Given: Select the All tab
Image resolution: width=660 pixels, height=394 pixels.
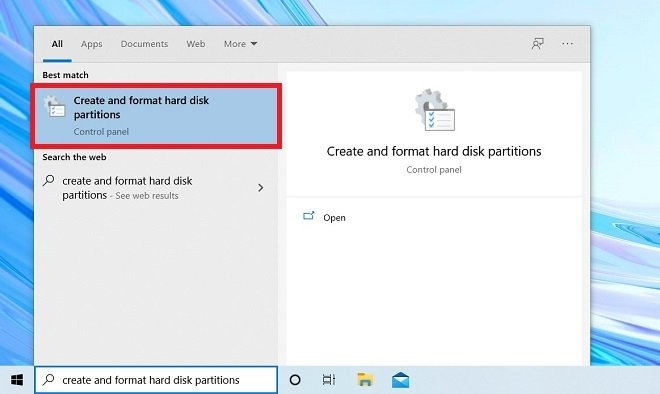Looking at the screenshot, I should pyautogui.click(x=57, y=44).
